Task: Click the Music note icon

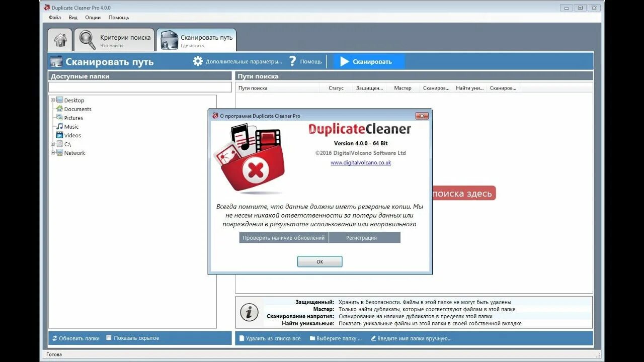Action: (x=60, y=126)
